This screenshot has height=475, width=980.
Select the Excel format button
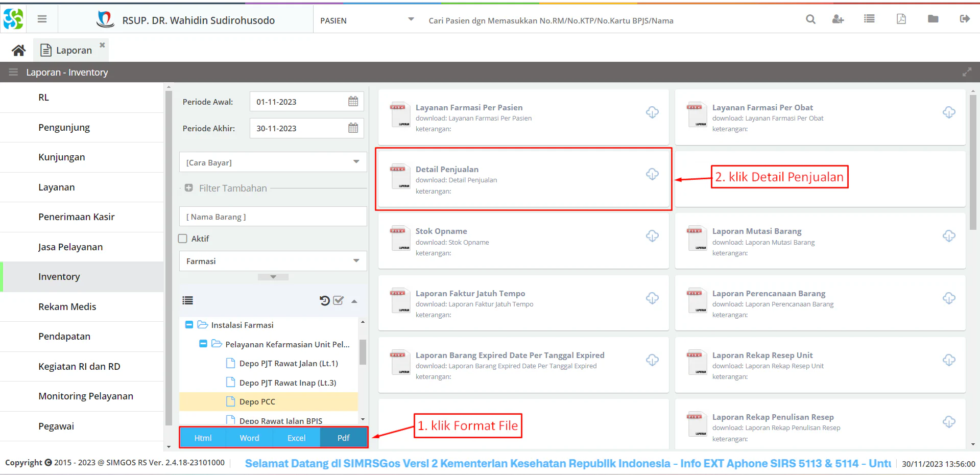tap(296, 438)
